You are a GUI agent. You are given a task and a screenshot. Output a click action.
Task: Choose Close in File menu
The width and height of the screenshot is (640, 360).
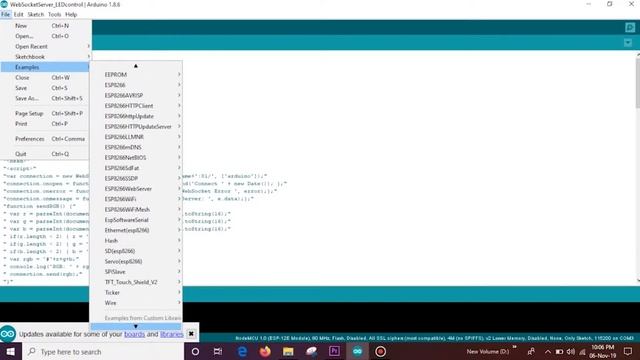[x=46, y=78]
